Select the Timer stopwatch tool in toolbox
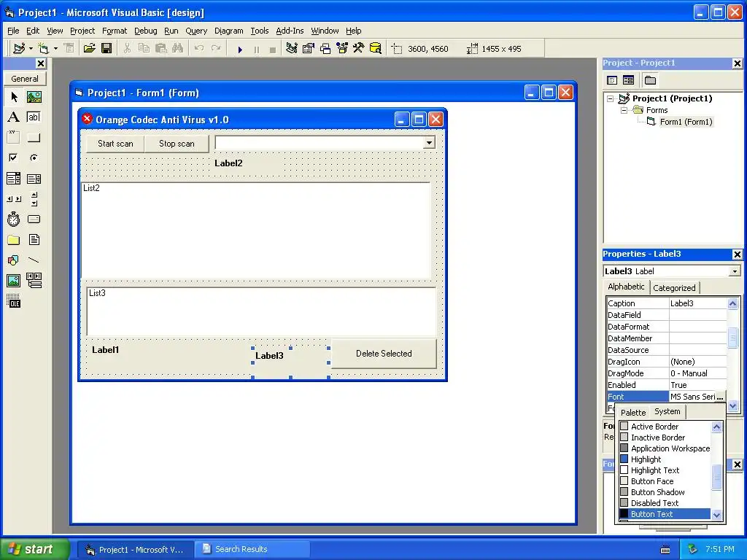Image resolution: width=747 pixels, height=560 pixels. 14,219
